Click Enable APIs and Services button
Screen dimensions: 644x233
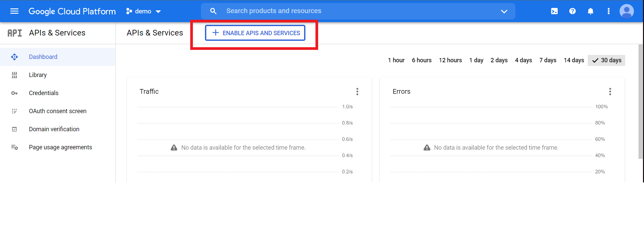(255, 33)
